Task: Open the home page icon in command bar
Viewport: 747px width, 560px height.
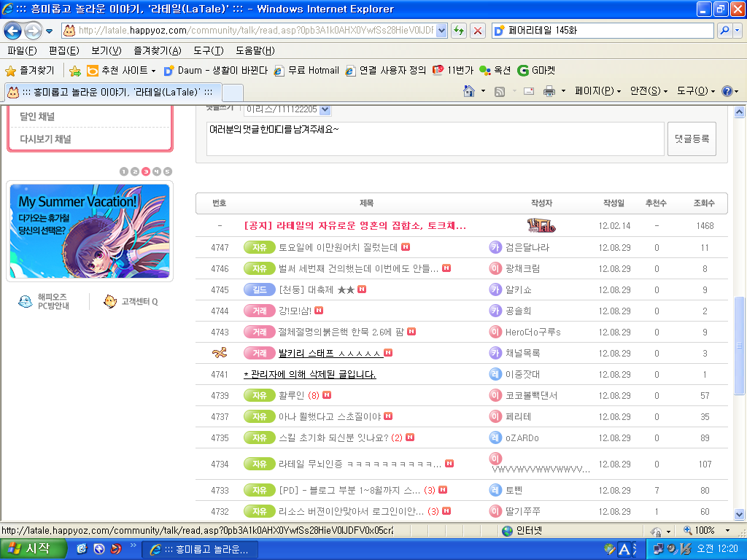Action: [x=470, y=91]
